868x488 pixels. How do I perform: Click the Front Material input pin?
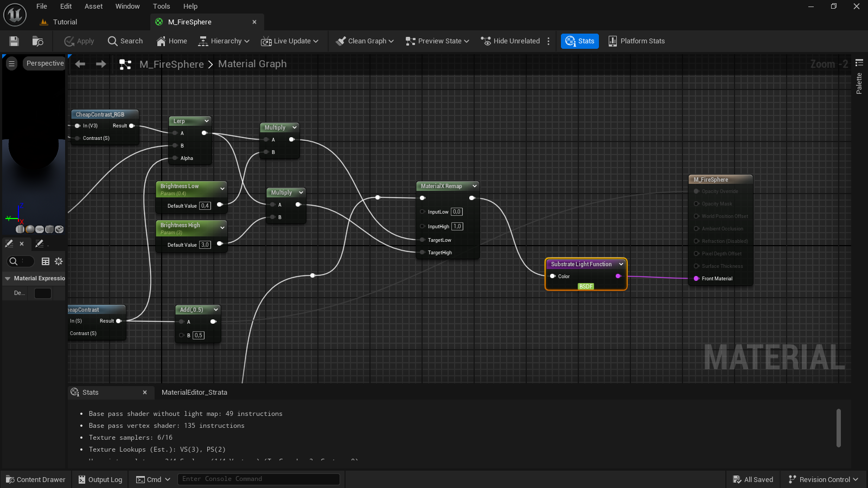pyautogui.click(x=697, y=279)
